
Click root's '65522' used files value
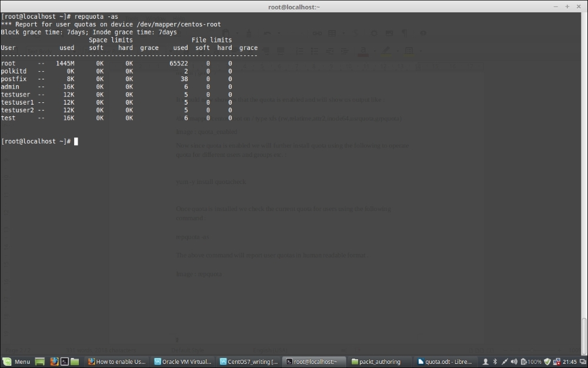point(179,63)
